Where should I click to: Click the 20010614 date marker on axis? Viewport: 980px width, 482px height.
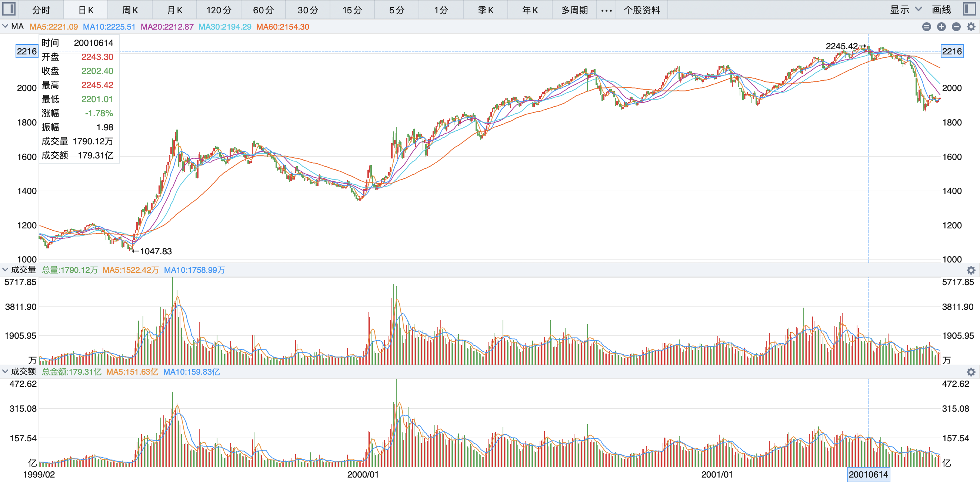pyautogui.click(x=868, y=474)
